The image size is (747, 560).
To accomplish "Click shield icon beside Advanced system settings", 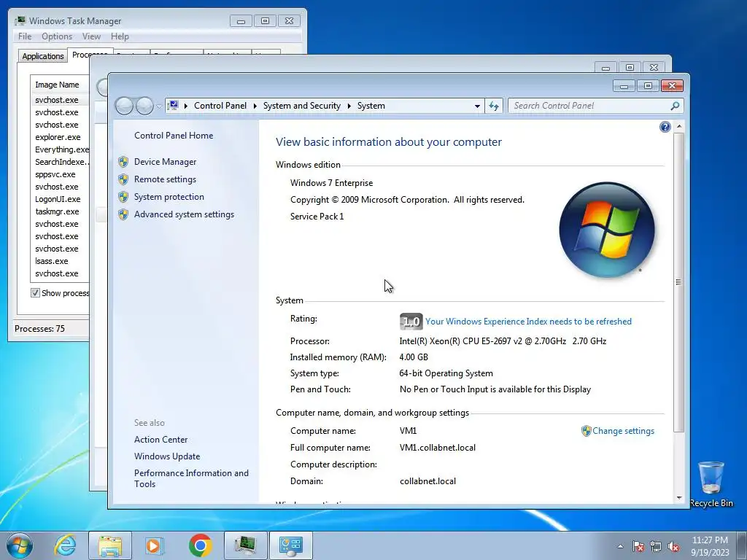I will pyautogui.click(x=123, y=214).
